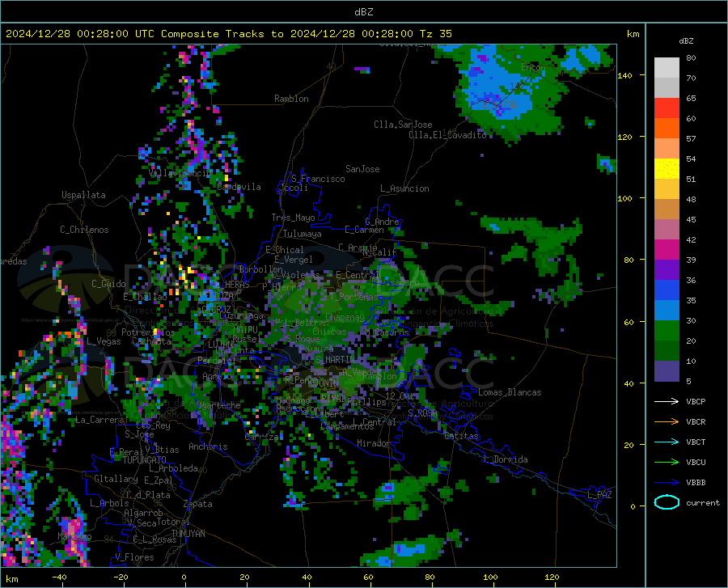
Task: Click the yellow Composite Tracks timestamp header
Action: pos(228,33)
